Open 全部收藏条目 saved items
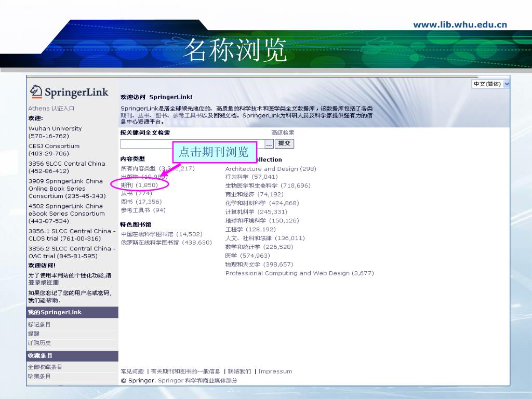Screen dimensions: 532x399 45,367
